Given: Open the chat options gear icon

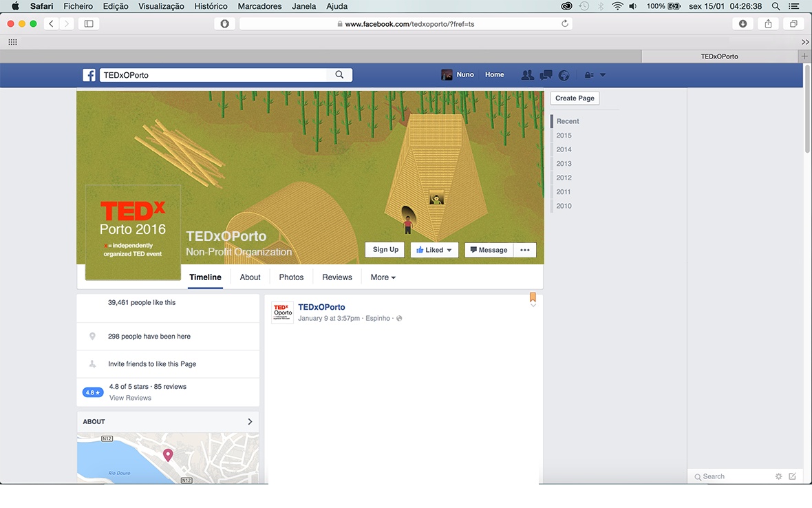Looking at the screenshot, I should click(778, 476).
